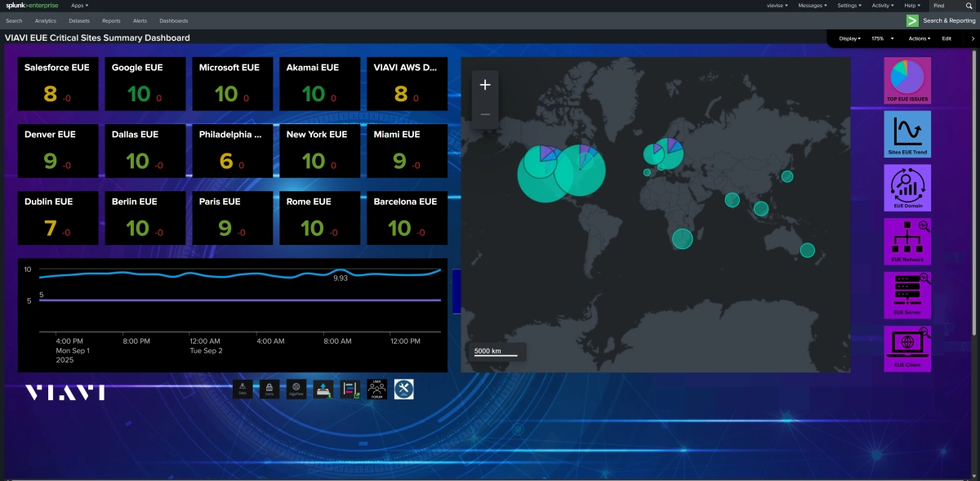Click the Edit dashboard button
This screenshot has height=481, width=980.
coord(947,38)
